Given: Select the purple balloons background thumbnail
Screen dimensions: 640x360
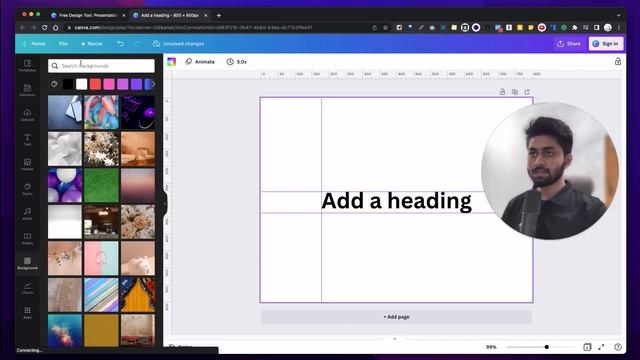Looking at the screenshot, I should (64, 185).
